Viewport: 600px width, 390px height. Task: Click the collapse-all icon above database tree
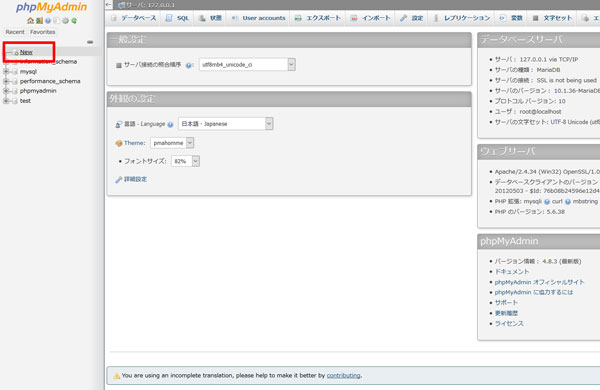click(90, 42)
